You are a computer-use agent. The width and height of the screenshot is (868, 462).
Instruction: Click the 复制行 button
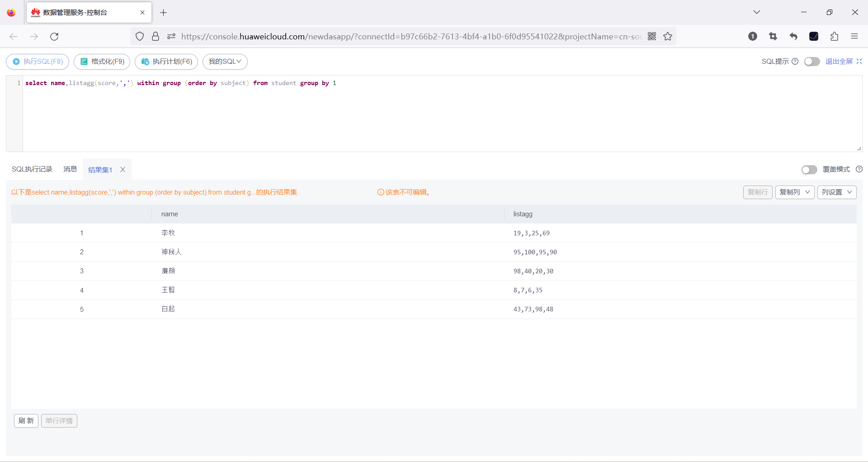pos(758,192)
